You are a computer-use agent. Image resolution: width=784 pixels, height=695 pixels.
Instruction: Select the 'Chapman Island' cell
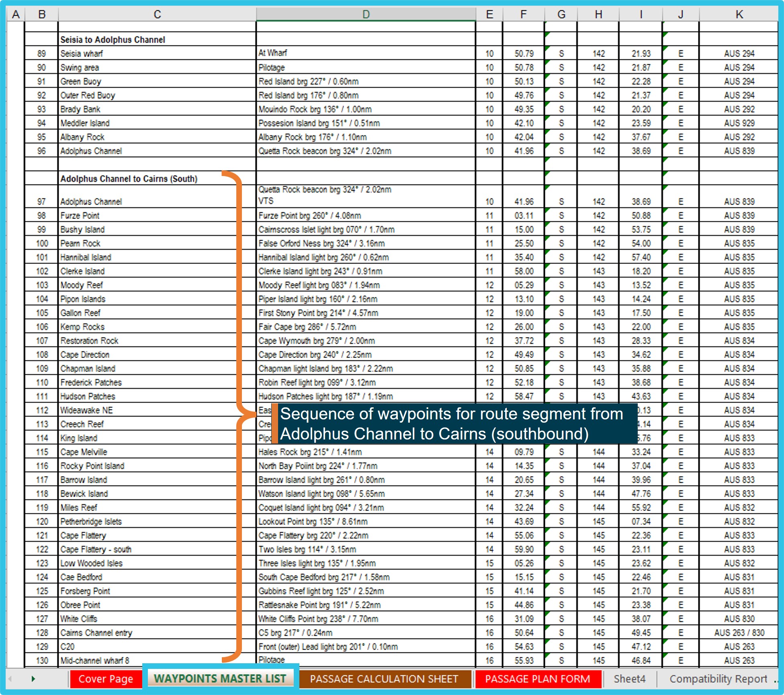click(157, 368)
